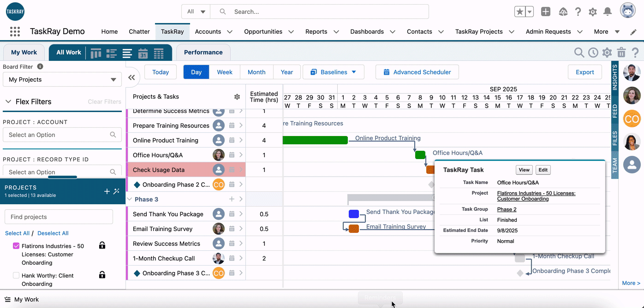Screen dimensions: 644x308
Task: Click Projects & Tasks column gear icon
Action: pyautogui.click(x=237, y=97)
